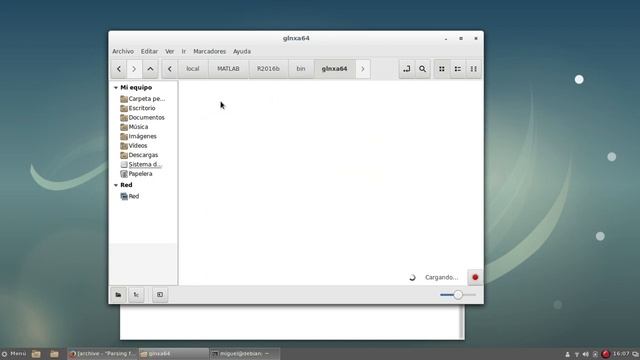This screenshot has width=640, height=360.
Task: Toggle the location entry icon
Action: pos(407,69)
